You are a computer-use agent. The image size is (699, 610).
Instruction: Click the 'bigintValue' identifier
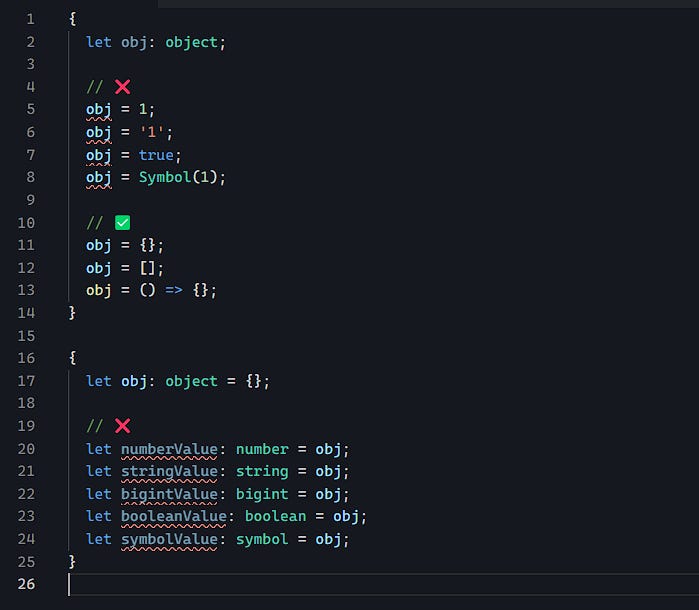[169, 495]
